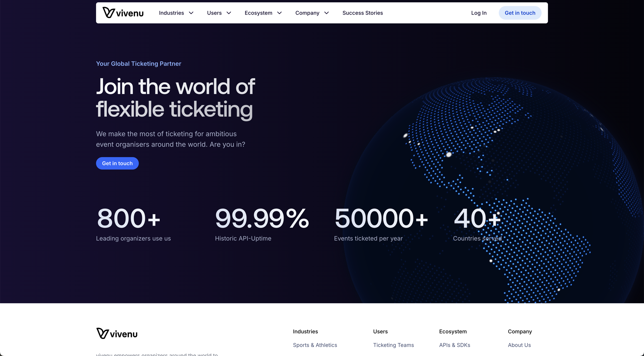Viewport: 644px width, 356px height.
Task: Open the Ecosystem menu in the navbar
Action: (258, 13)
